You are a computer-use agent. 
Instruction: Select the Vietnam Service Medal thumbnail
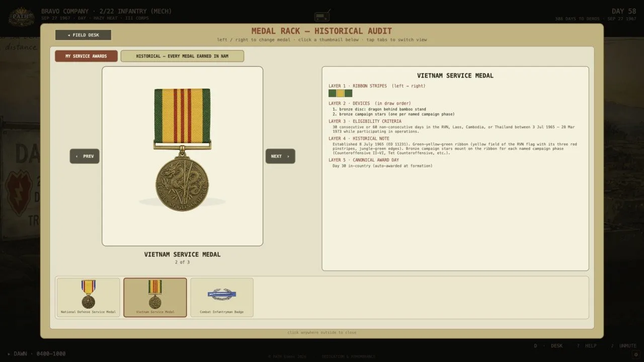coord(155,297)
